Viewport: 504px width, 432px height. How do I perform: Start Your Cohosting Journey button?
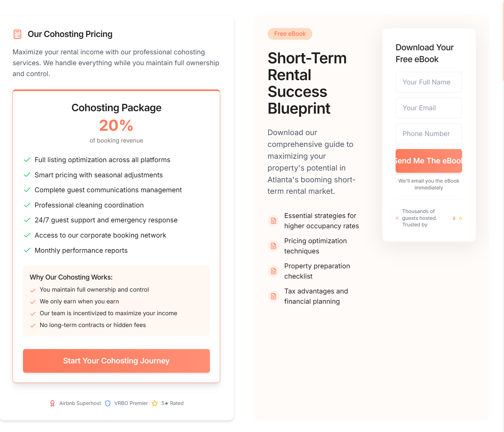click(x=116, y=361)
